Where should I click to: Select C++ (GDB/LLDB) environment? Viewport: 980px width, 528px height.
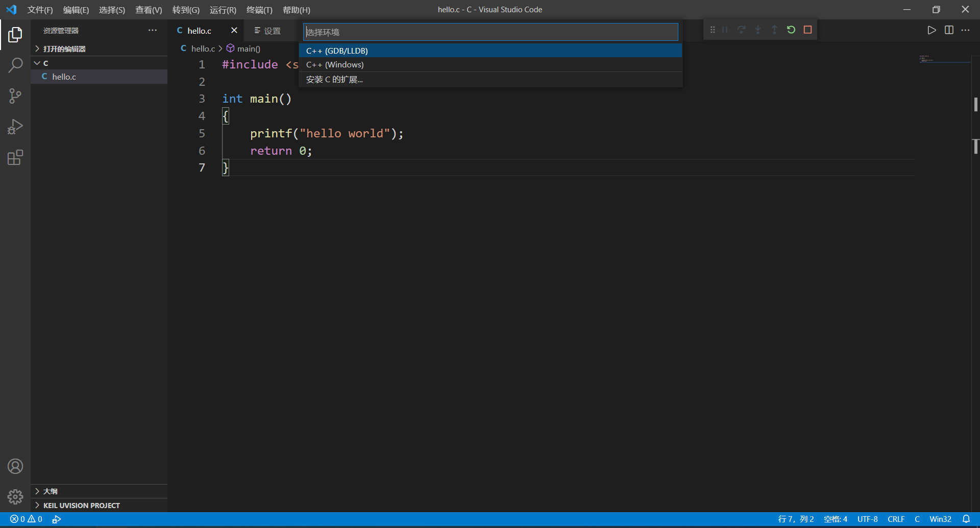pos(491,51)
